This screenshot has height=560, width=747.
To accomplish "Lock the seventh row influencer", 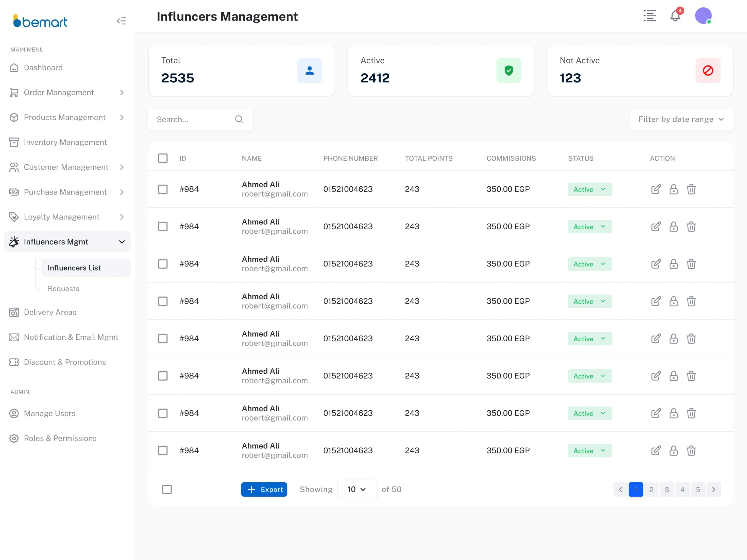I will point(673,413).
